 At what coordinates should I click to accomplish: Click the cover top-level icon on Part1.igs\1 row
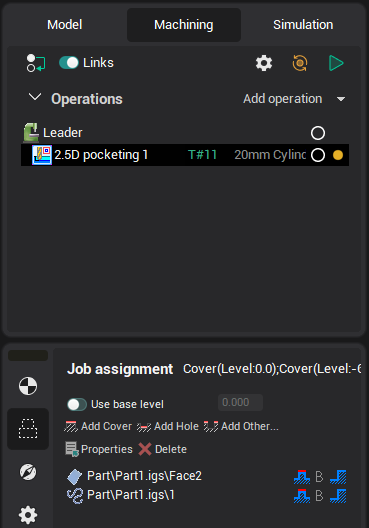click(302, 496)
